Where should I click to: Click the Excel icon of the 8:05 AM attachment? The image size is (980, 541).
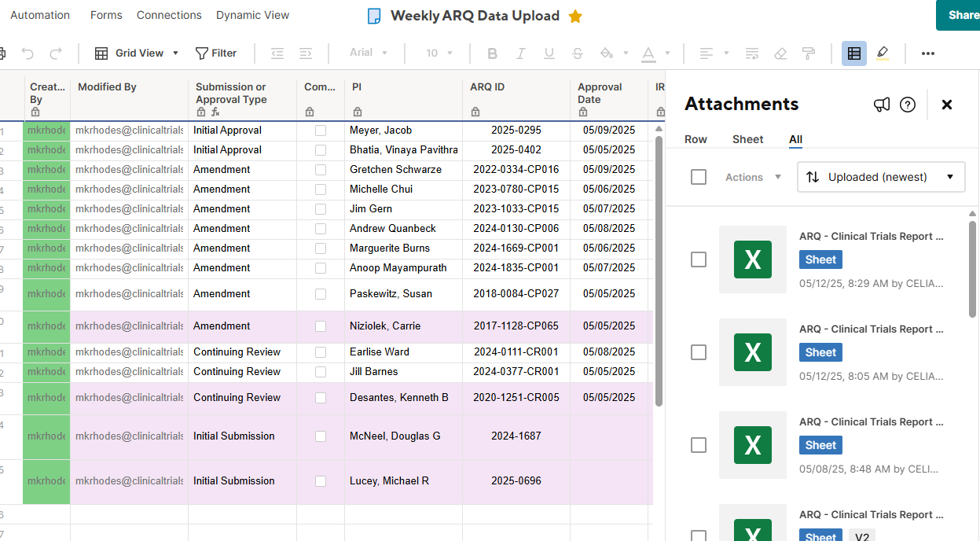(x=753, y=352)
